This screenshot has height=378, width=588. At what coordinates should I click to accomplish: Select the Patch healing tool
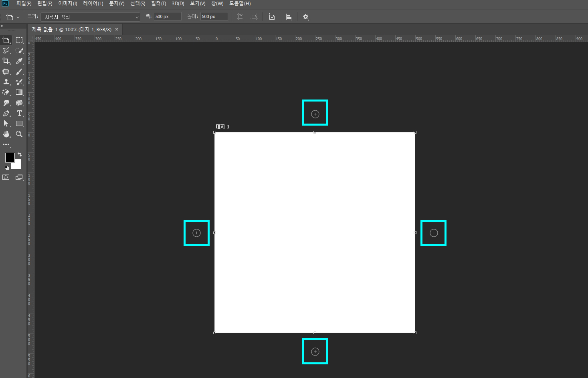[6, 71]
